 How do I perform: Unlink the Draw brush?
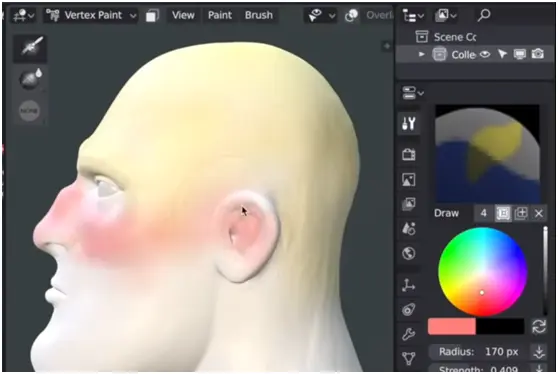(539, 213)
